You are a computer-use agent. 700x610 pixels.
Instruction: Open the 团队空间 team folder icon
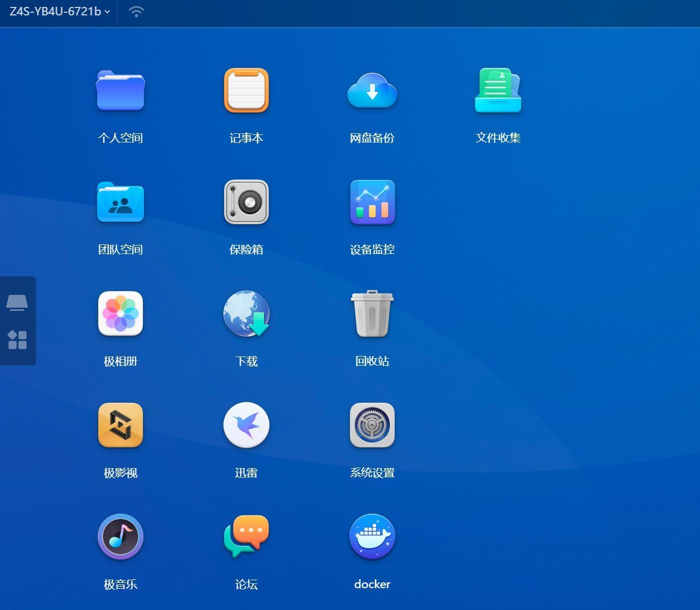121,202
